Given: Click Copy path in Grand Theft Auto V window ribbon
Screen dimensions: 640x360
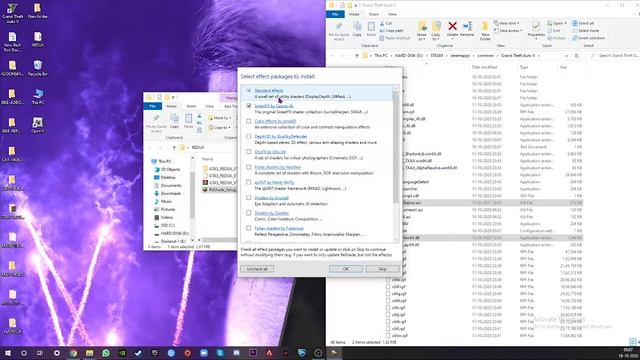Looking at the screenshot, I should (x=391, y=31).
